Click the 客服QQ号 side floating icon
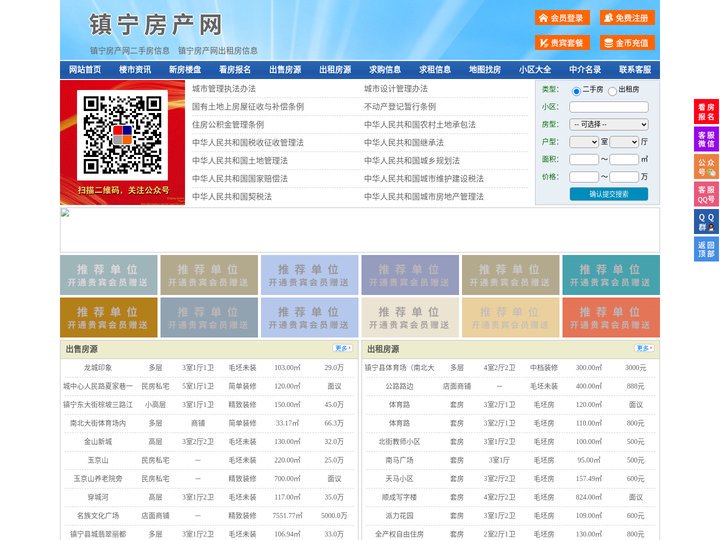 (x=706, y=194)
